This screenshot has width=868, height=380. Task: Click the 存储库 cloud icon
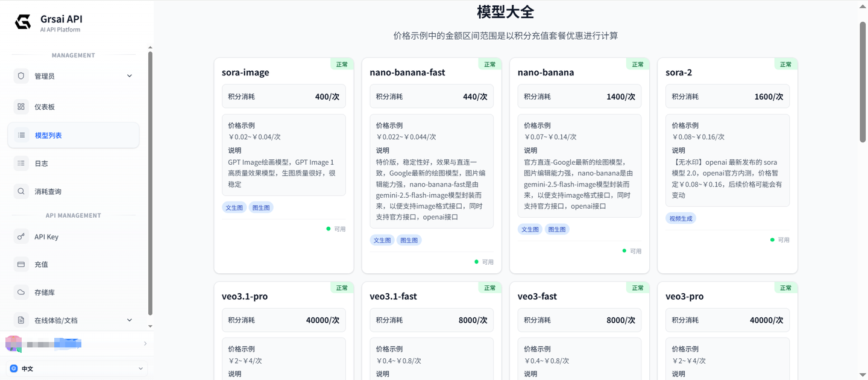pos(21,292)
